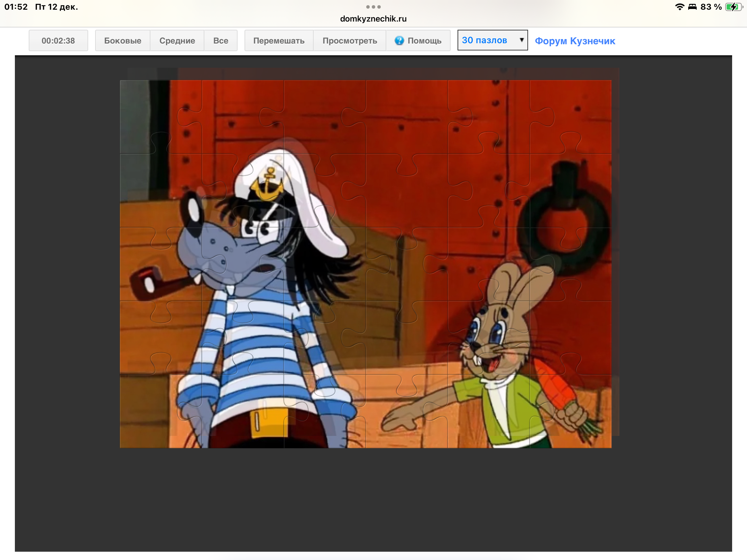This screenshot has width=747, height=560.
Task: Show only side pieces with Боковые
Action: click(122, 40)
